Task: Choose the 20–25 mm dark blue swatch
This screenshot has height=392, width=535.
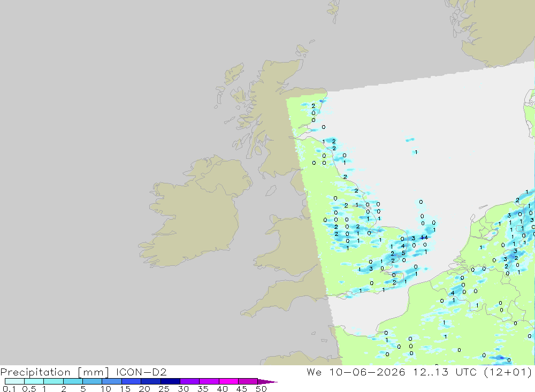Action: pyautogui.click(x=150, y=381)
